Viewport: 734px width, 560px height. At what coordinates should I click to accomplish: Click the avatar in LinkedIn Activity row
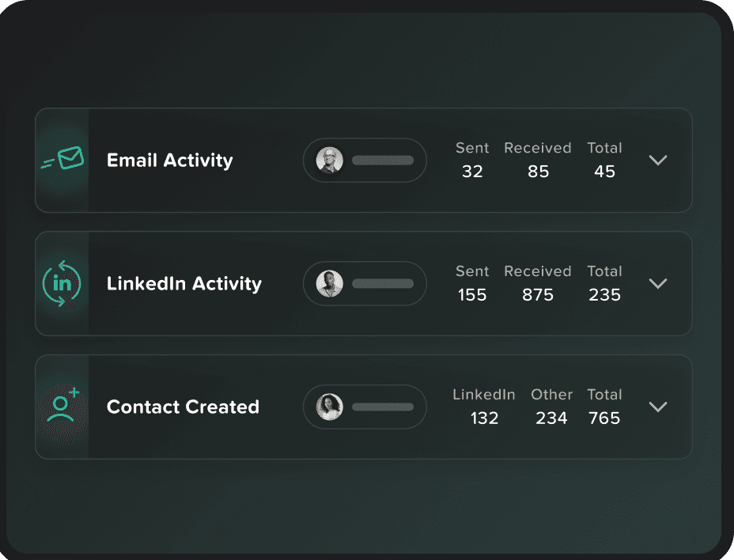[x=328, y=283]
